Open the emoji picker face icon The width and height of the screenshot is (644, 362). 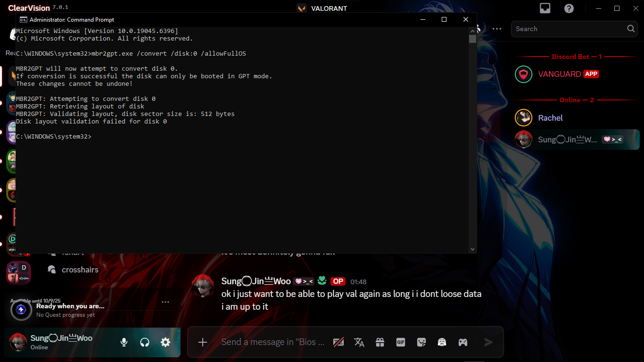click(442, 342)
